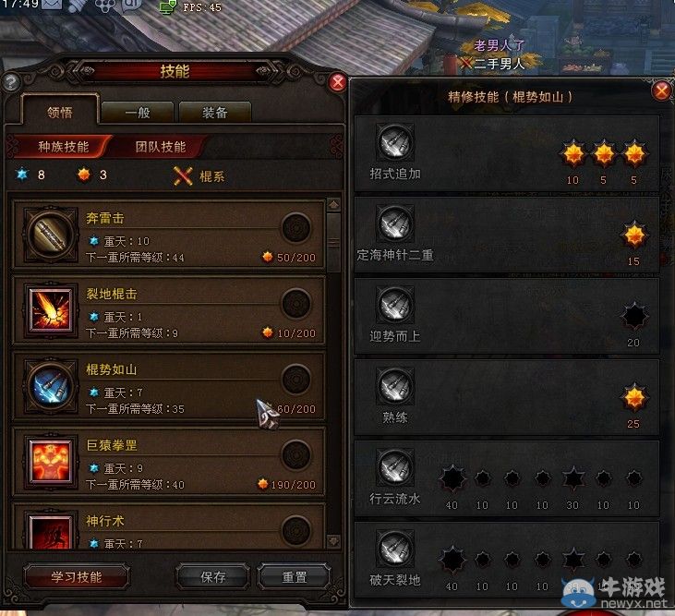Click the 行云流水 refinement icon
Screen dimensions: 675x616
(395, 467)
